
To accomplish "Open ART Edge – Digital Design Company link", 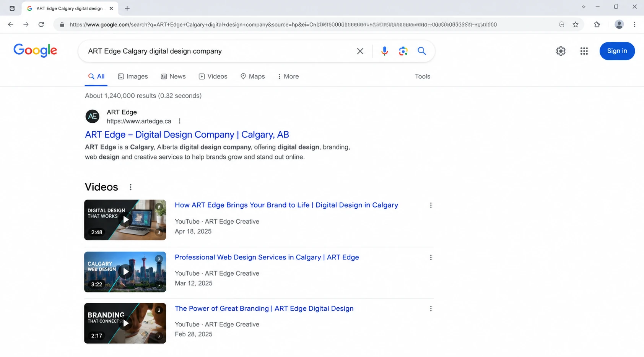I will coord(187,135).
